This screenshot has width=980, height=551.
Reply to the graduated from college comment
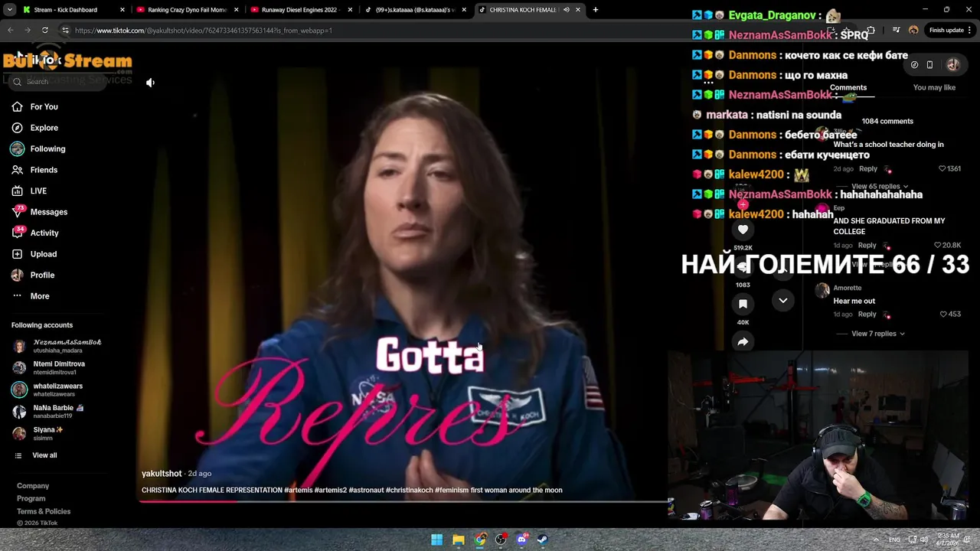[867, 245]
